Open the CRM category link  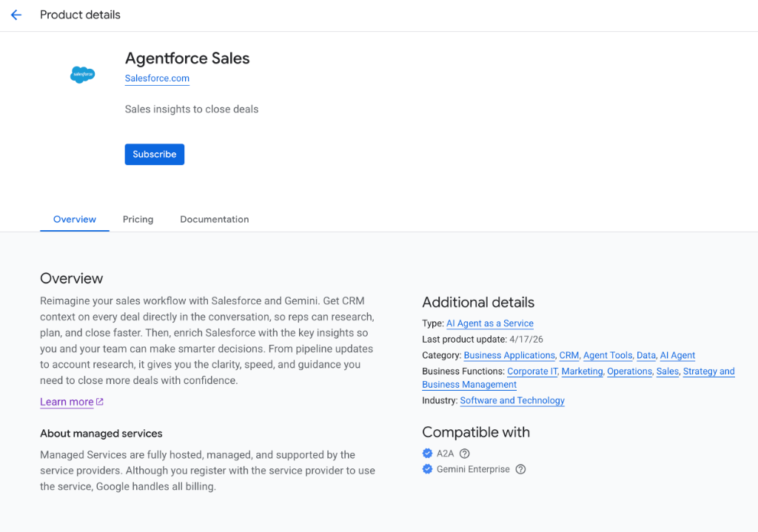pos(569,355)
